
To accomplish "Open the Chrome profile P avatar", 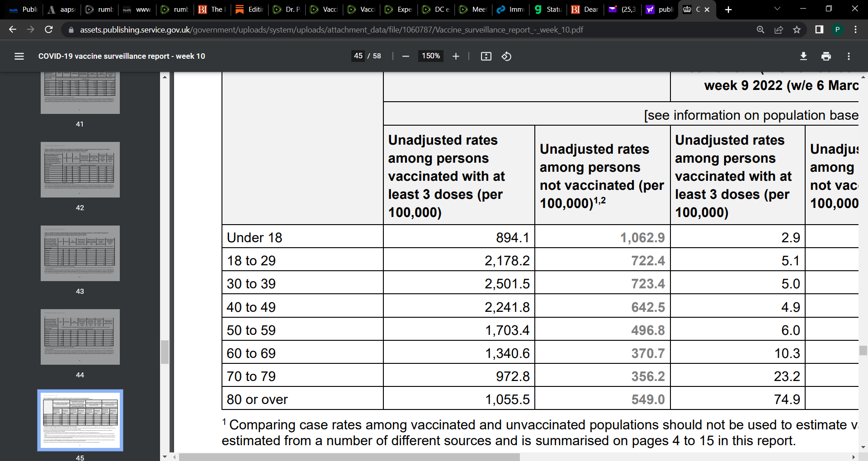I will (x=837, y=29).
